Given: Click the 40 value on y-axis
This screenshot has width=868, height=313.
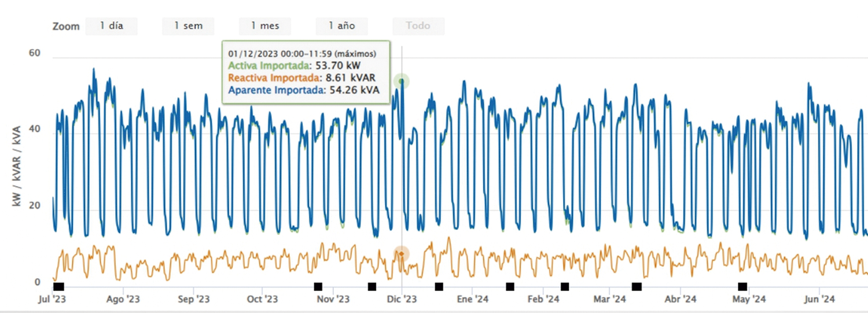Looking at the screenshot, I should [x=35, y=130].
